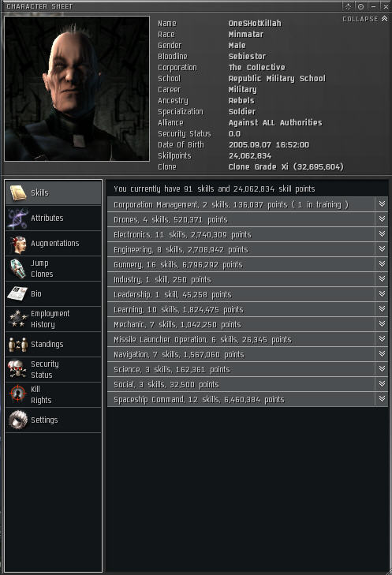The image size is (392, 575).
Task: Expand the Drones skill group arrow
Action: 382,219
